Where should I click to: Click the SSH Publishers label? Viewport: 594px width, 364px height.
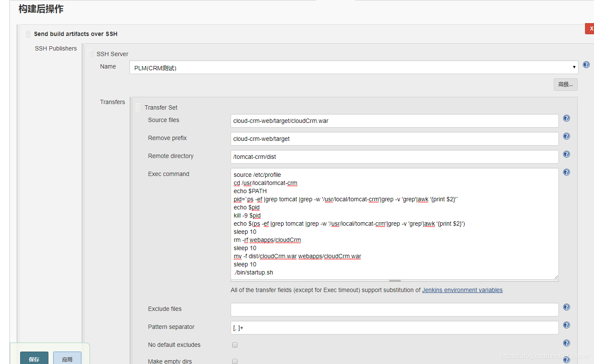[56, 48]
